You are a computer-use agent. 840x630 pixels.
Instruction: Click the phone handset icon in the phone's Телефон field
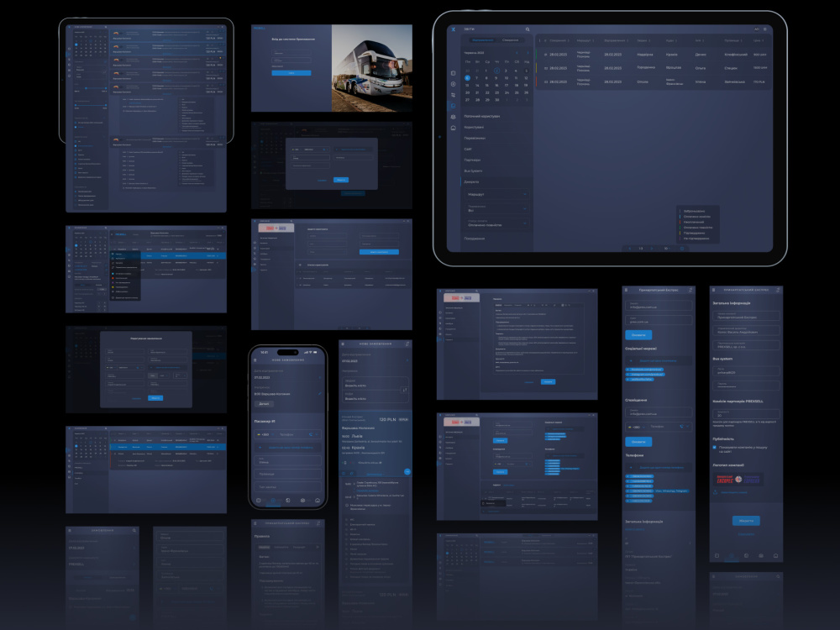310,434
